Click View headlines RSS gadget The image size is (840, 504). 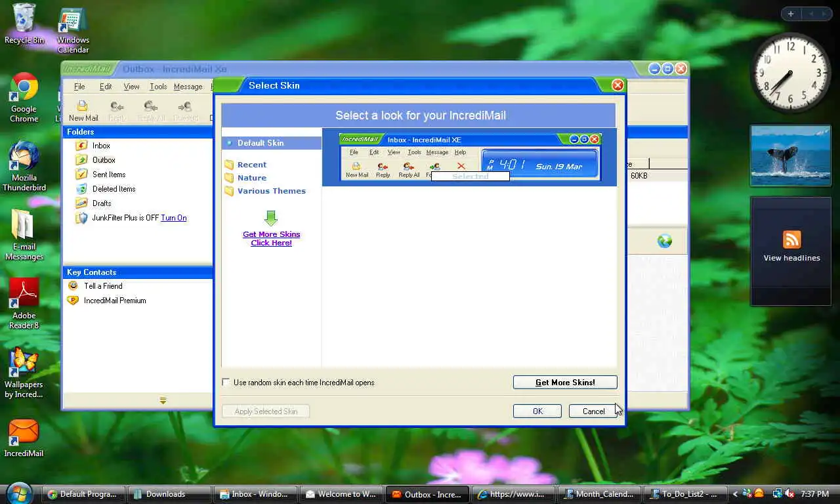tap(791, 251)
